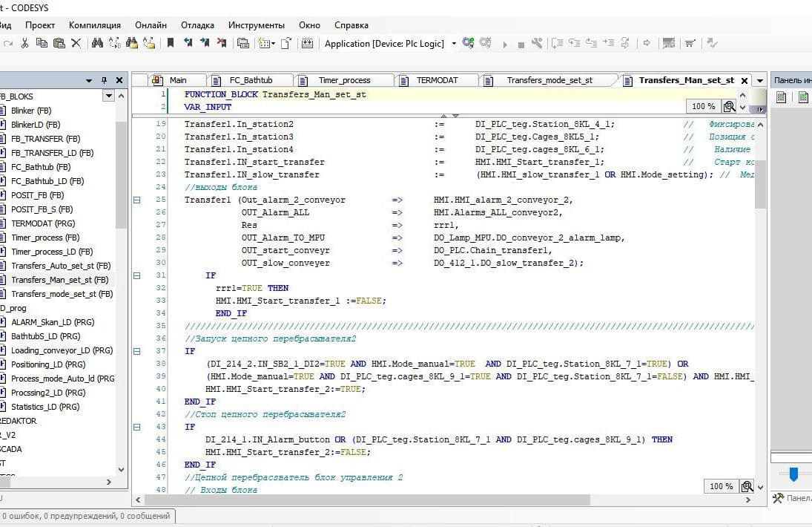Switch to the FC_Bathtub tab
The height and width of the screenshot is (527, 812).
[251, 80]
